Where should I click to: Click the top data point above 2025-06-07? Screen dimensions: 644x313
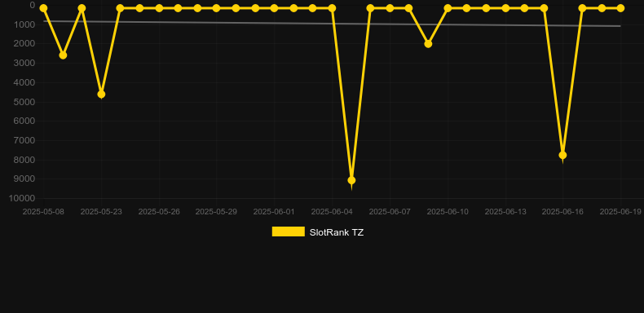(390, 8)
